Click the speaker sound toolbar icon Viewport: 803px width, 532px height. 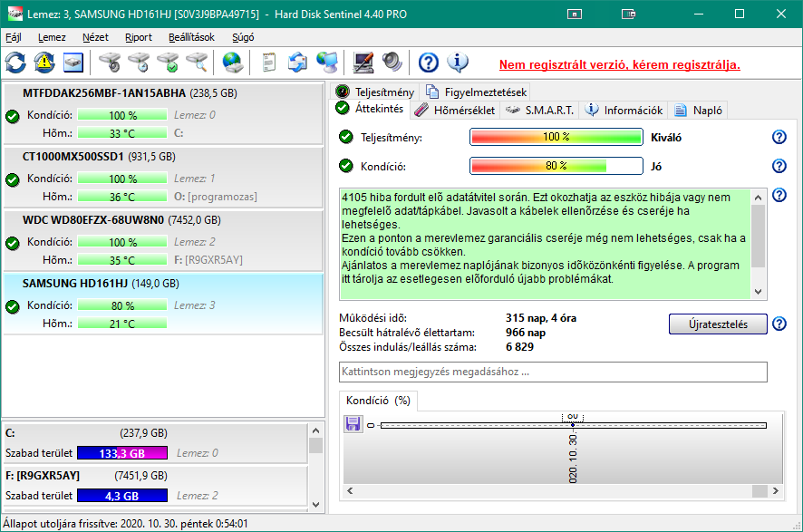click(392, 63)
